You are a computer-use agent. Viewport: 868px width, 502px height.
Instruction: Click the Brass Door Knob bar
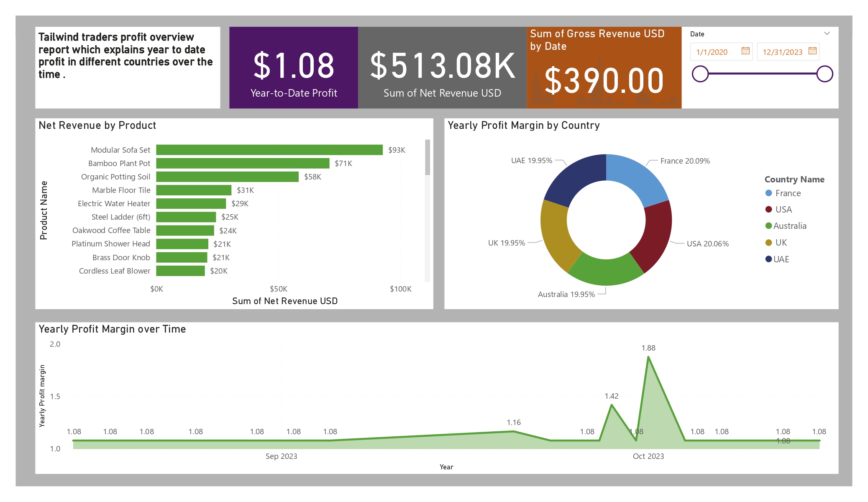tap(182, 257)
